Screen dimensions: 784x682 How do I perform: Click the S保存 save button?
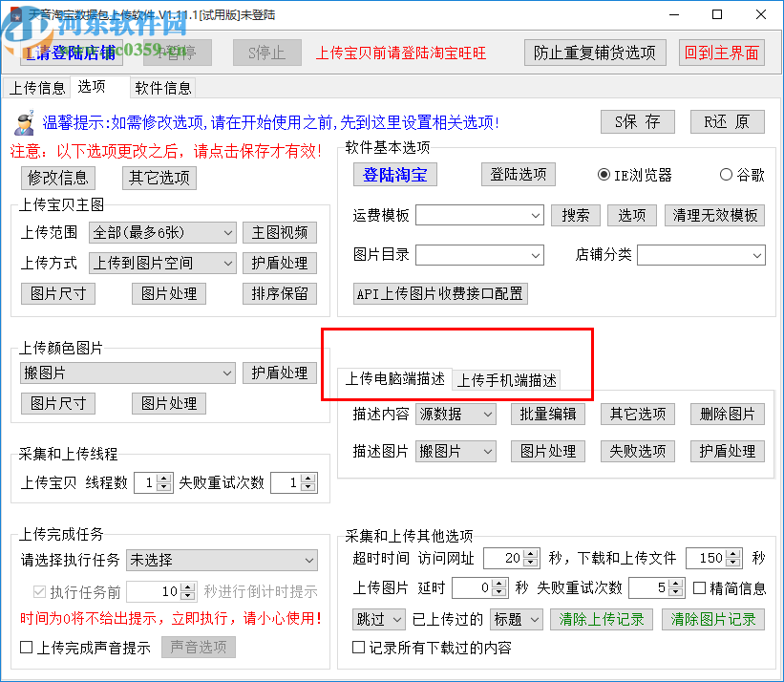(x=636, y=121)
